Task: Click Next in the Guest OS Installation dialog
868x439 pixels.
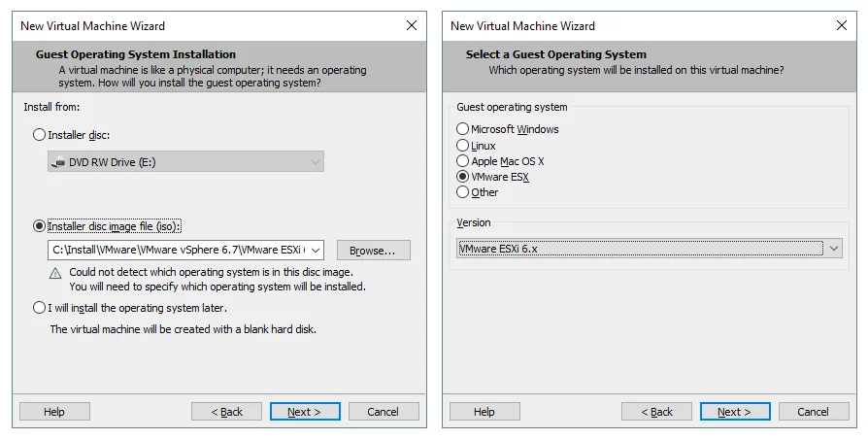Action: tap(305, 412)
